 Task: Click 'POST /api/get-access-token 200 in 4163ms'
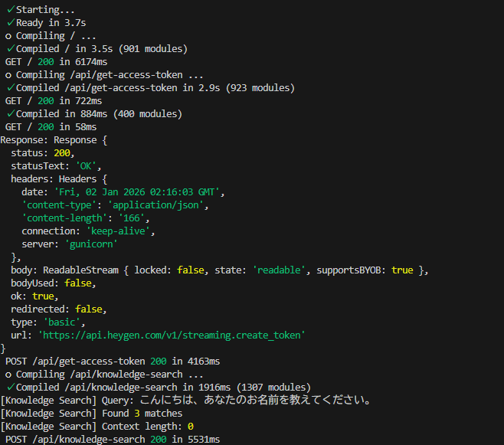click(x=113, y=362)
